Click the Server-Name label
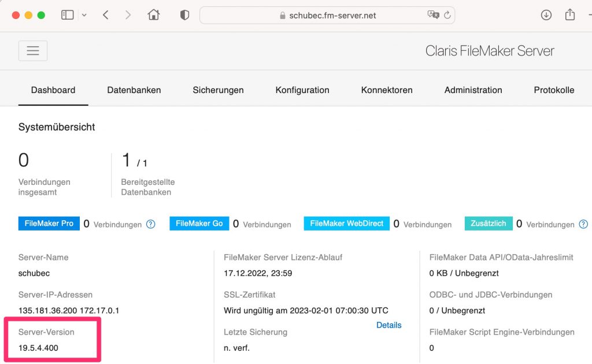This screenshot has height=364, width=592. [x=43, y=257]
